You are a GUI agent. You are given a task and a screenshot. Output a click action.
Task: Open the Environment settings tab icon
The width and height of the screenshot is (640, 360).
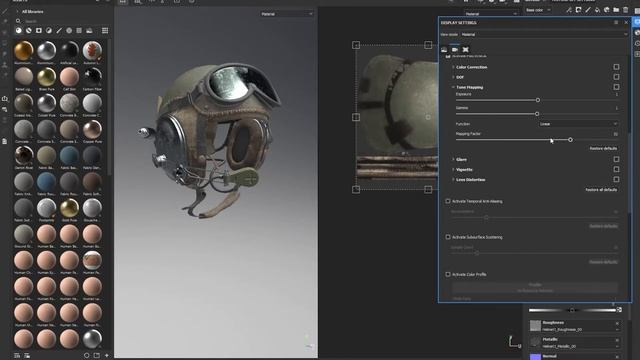pyautogui.click(x=444, y=49)
